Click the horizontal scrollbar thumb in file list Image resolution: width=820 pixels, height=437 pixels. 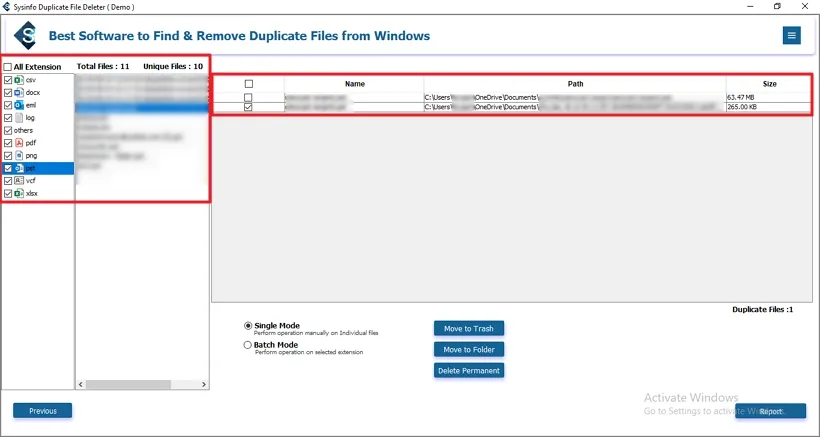tap(128, 385)
